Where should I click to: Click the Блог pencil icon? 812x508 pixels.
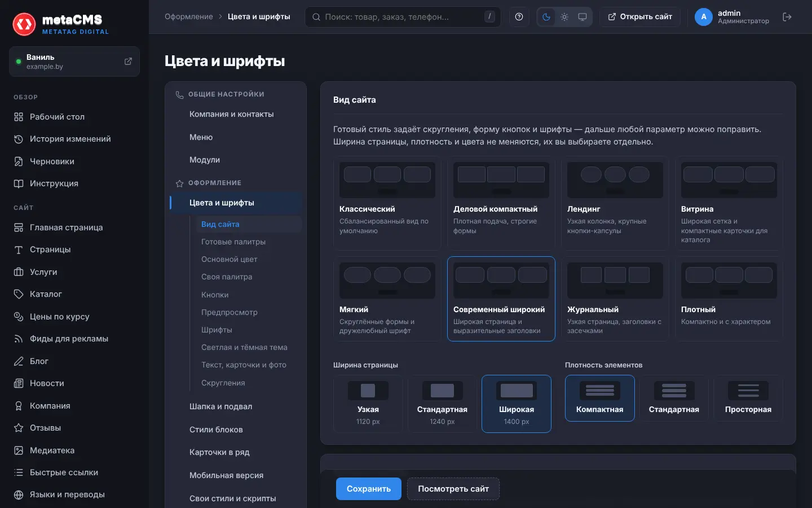19,361
